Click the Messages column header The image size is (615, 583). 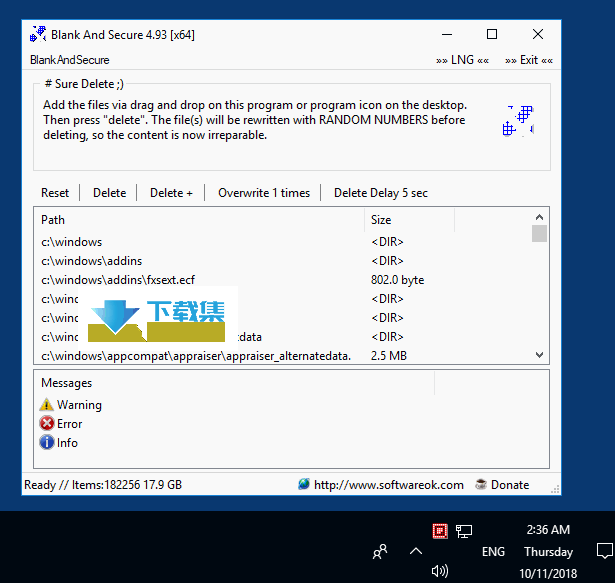click(x=234, y=383)
